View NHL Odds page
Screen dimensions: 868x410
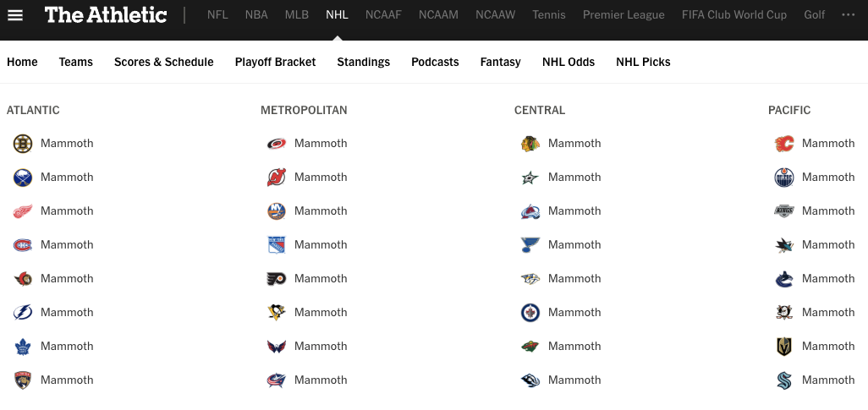coord(569,62)
